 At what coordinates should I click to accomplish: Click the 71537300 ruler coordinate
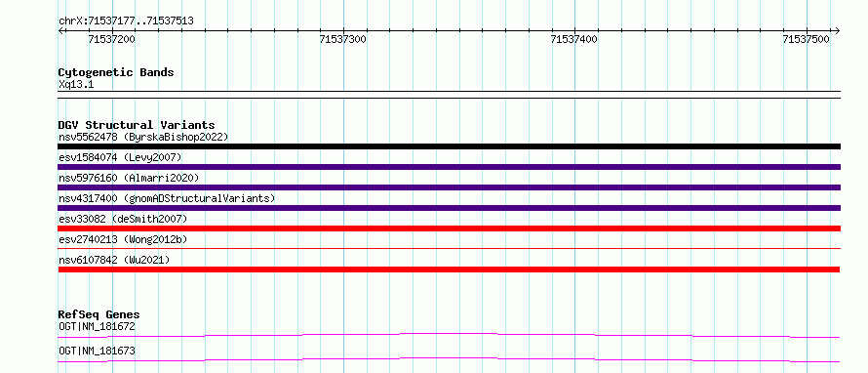click(343, 39)
